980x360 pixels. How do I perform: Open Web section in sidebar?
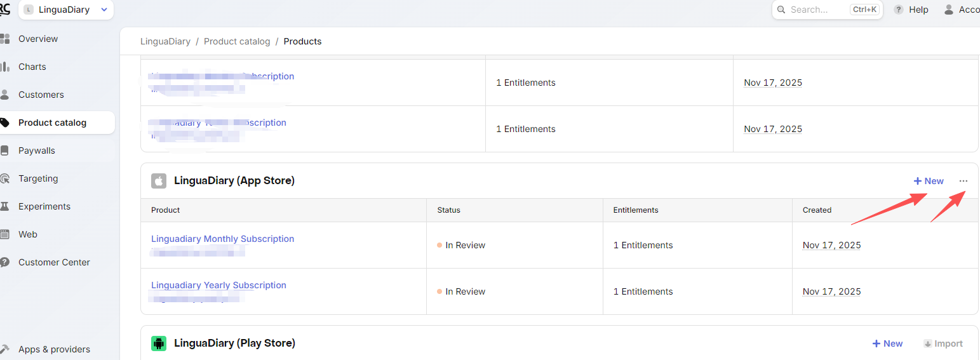[x=28, y=234]
